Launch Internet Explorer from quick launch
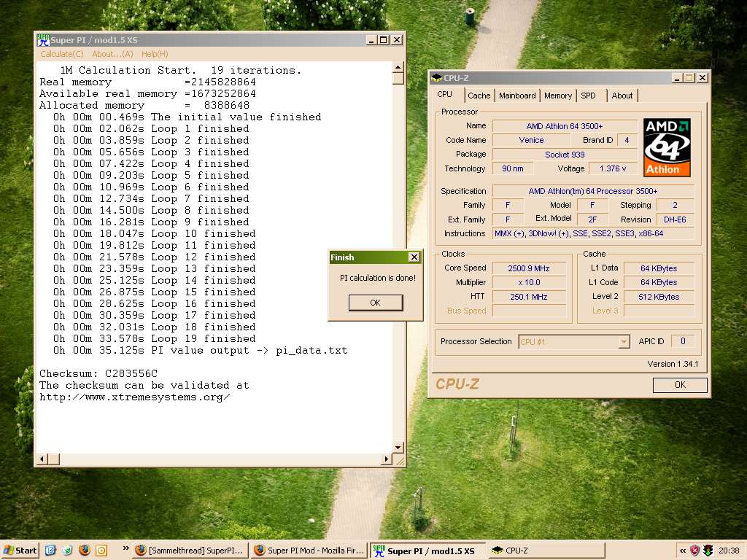Viewport: 747px width, 560px height. click(50, 551)
